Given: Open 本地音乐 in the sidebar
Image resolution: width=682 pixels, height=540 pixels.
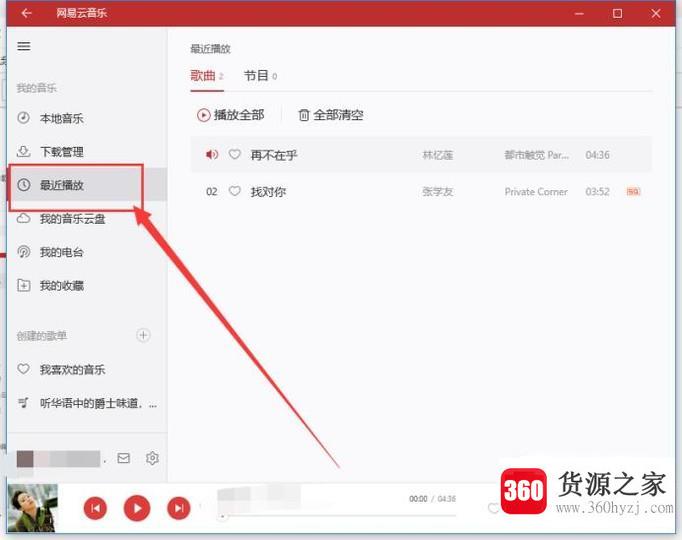Looking at the screenshot, I should 61,118.
